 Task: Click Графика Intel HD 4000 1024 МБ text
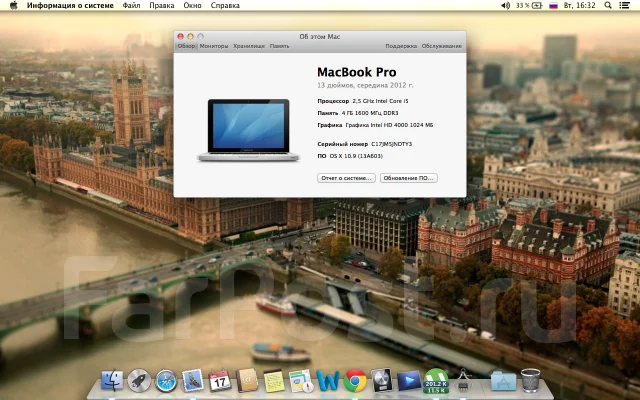389,125
